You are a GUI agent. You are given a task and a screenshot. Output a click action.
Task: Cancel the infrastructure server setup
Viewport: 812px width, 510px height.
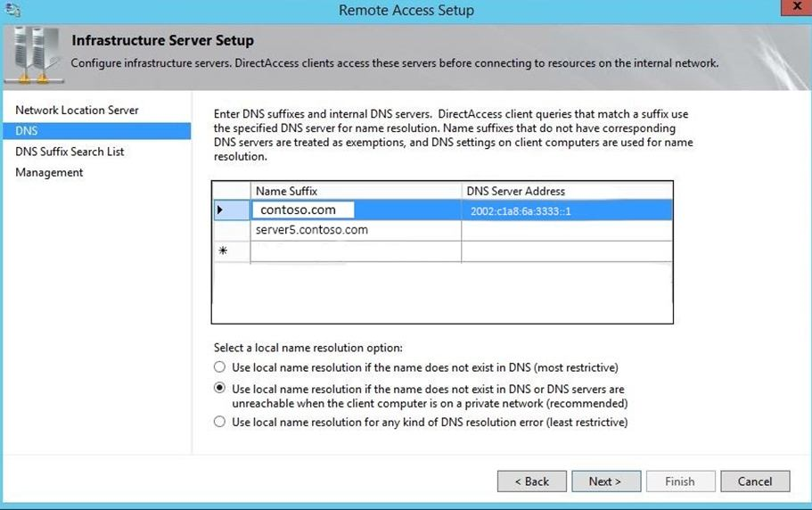coord(754,481)
